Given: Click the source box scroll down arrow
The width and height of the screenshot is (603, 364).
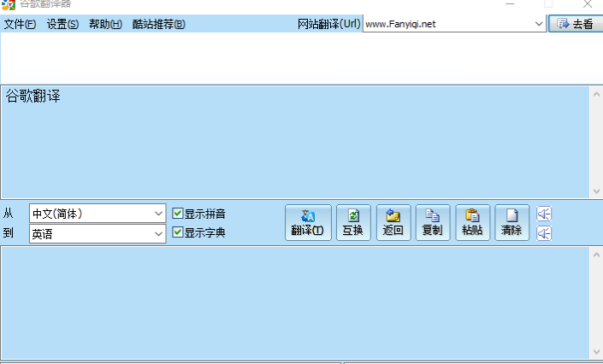Looking at the screenshot, I should coord(596,191).
